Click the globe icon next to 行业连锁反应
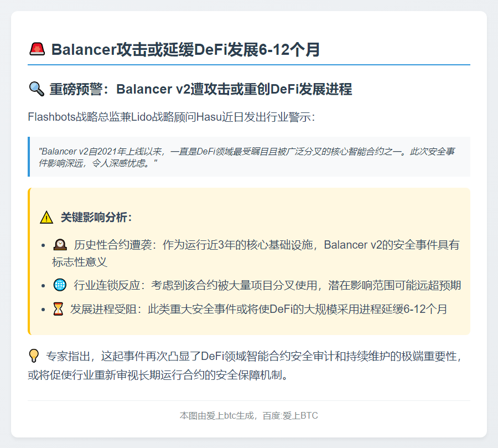 click(58, 284)
